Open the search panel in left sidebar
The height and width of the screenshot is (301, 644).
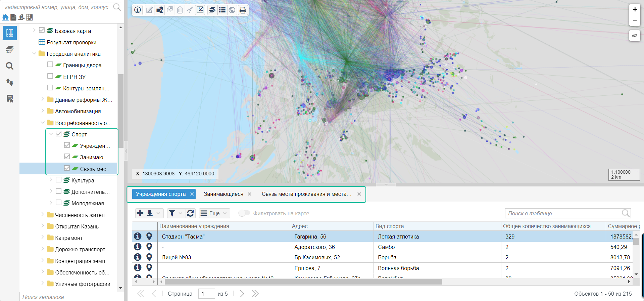pyautogui.click(x=10, y=66)
